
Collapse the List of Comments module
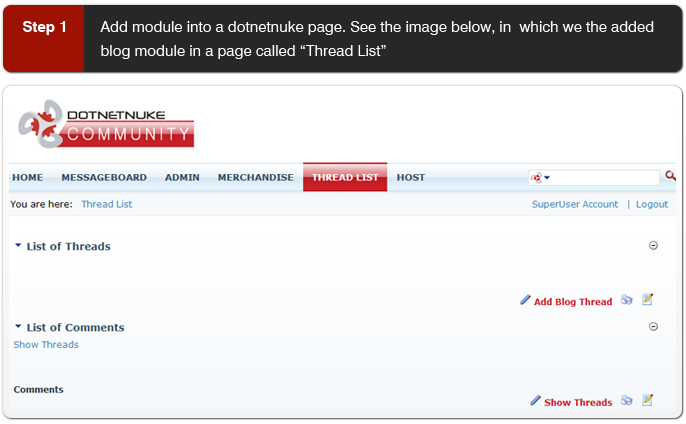tap(653, 326)
